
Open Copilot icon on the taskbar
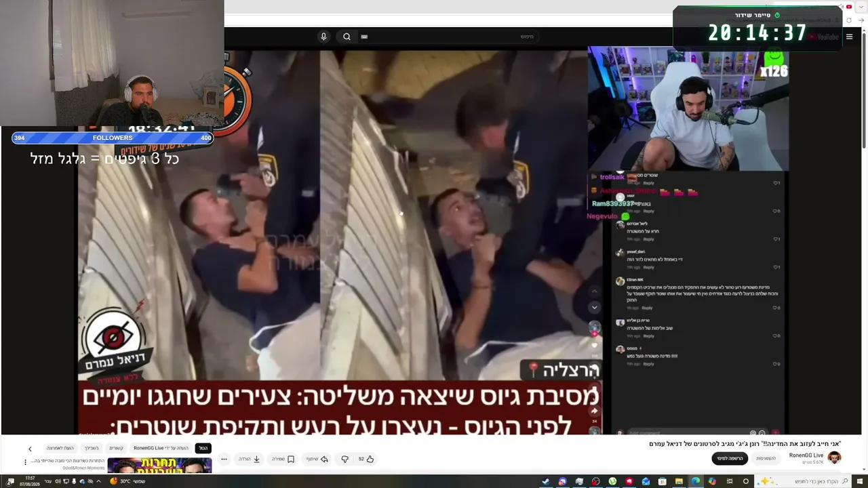[x=712, y=481]
